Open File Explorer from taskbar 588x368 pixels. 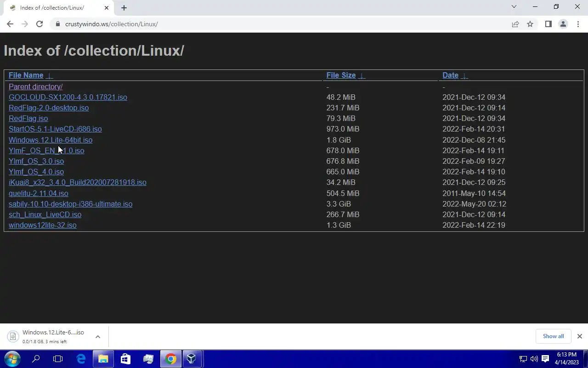coord(103,359)
